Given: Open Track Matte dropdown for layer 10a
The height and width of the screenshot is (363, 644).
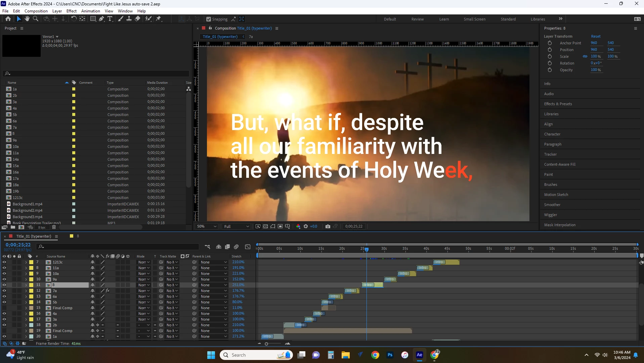Looking at the screenshot, I should (x=172, y=274).
